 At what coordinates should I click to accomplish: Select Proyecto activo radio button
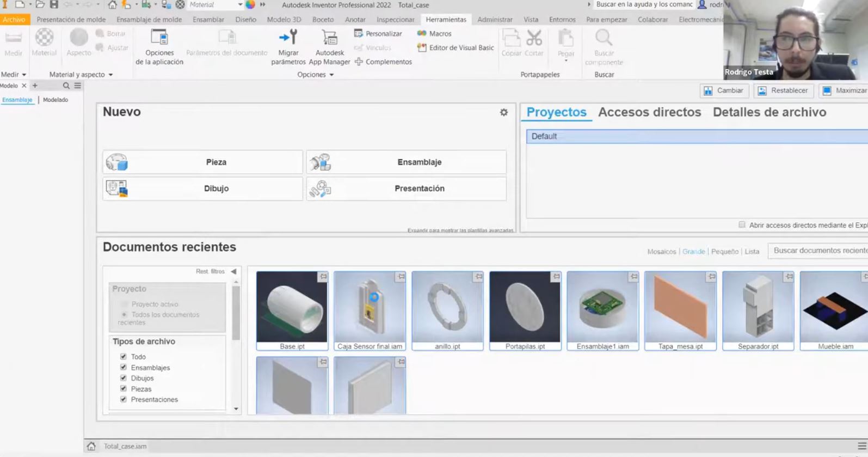[x=125, y=304]
